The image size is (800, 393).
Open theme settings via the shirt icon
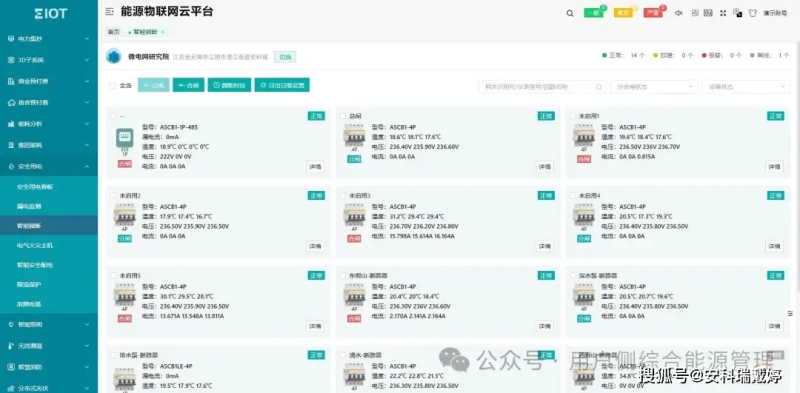(x=753, y=13)
